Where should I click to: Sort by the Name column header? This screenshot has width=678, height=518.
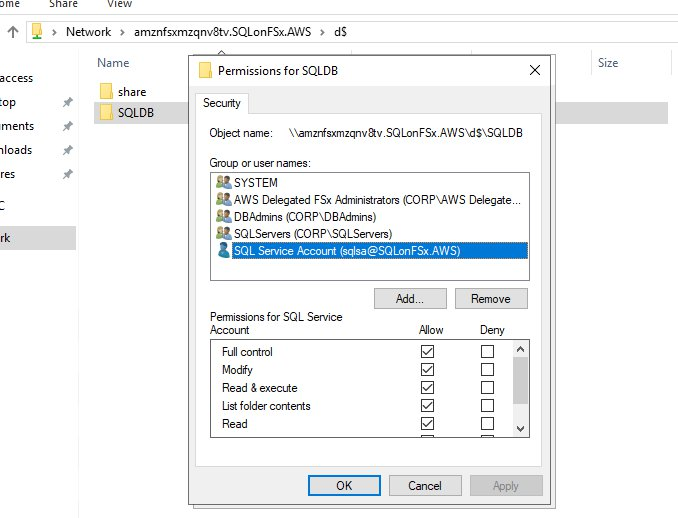[x=113, y=63]
